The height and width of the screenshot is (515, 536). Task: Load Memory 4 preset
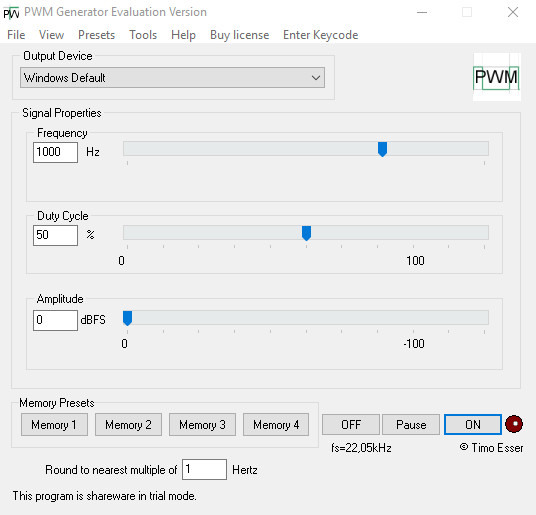click(276, 425)
